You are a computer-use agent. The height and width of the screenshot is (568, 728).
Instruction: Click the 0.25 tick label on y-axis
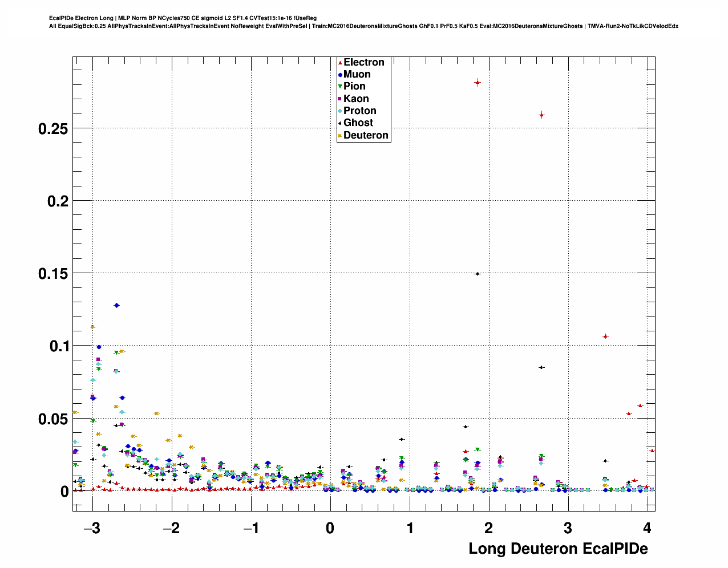[x=53, y=129]
